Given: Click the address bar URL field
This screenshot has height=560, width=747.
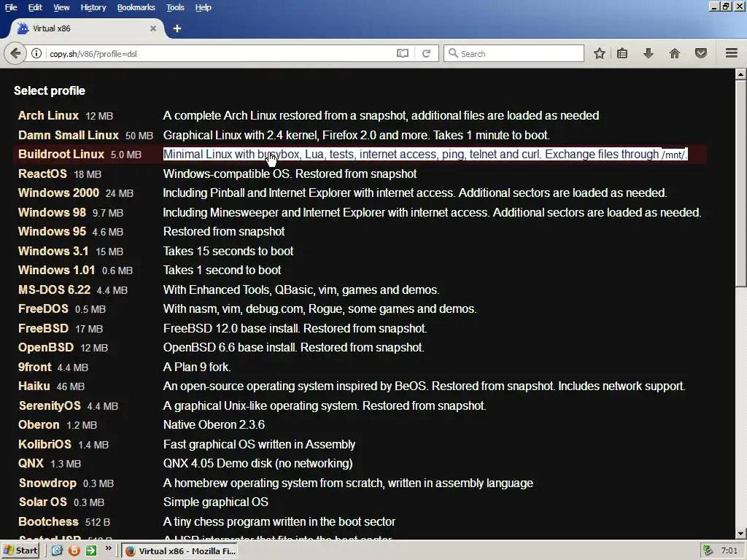Looking at the screenshot, I should tap(219, 53).
